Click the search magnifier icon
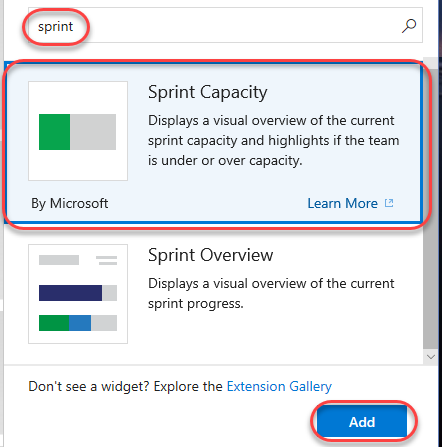The image size is (442, 447). pyautogui.click(x=409, y=26)
